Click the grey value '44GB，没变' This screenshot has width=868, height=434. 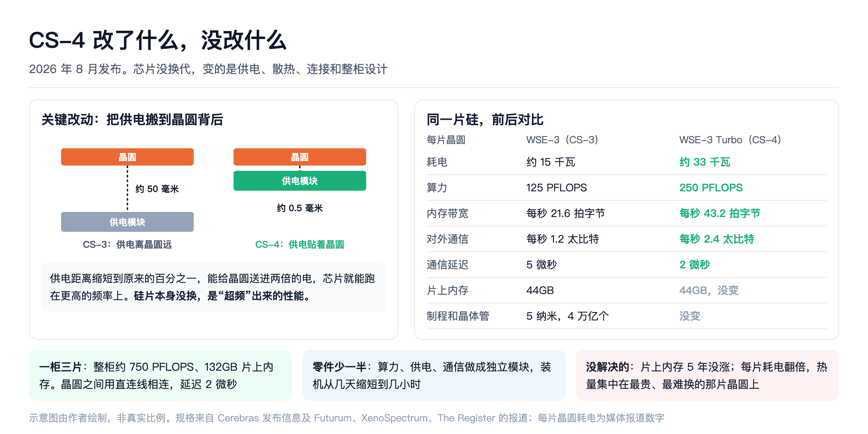pos(709,290)
